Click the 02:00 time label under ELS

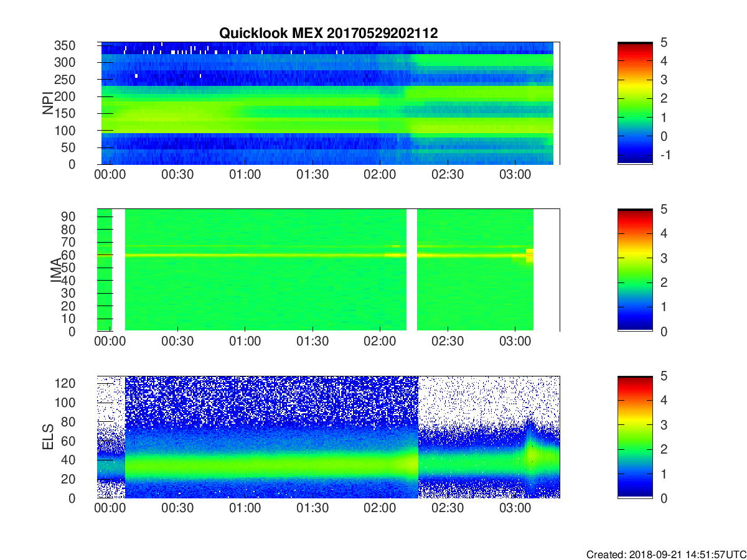pyautogui.click(x=380, y=508)
